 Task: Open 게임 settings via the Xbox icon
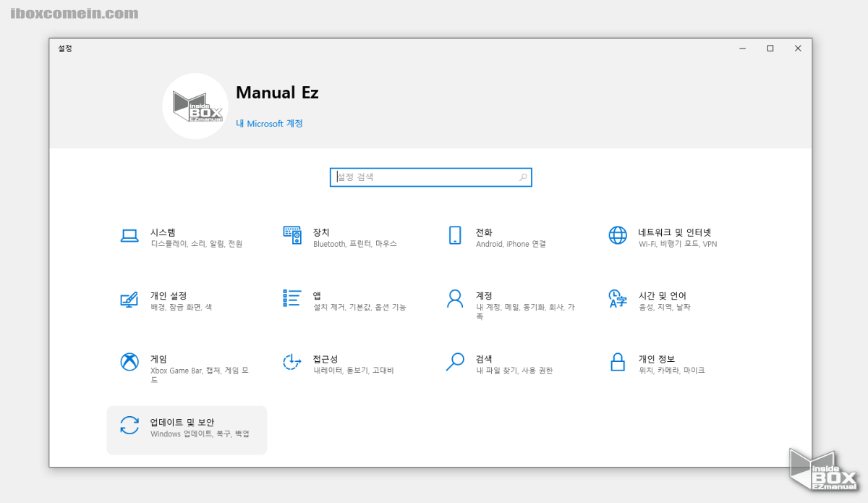coord(129,362)
